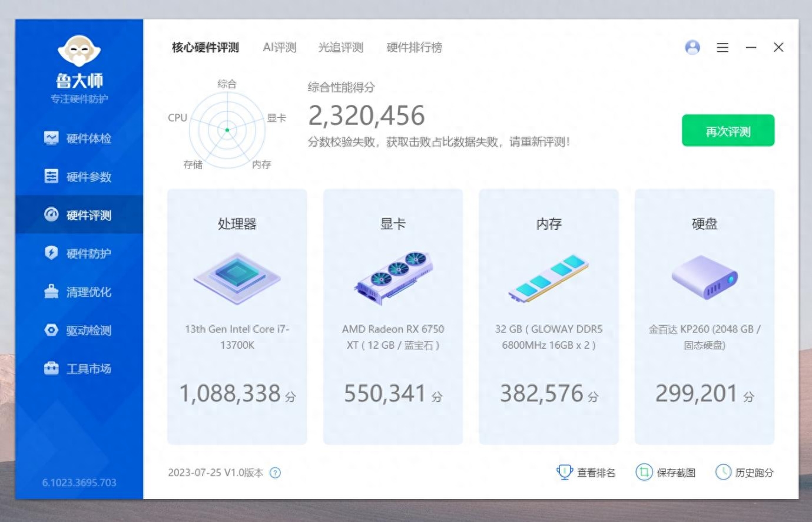Click the processor chip illustration

click(237, 279)
